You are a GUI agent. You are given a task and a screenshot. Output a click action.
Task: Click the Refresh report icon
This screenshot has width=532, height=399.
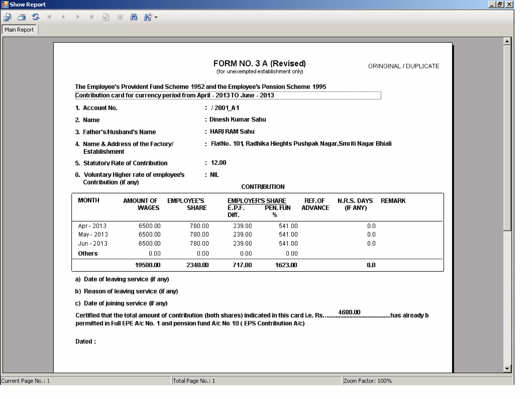(x=36, y=17)
